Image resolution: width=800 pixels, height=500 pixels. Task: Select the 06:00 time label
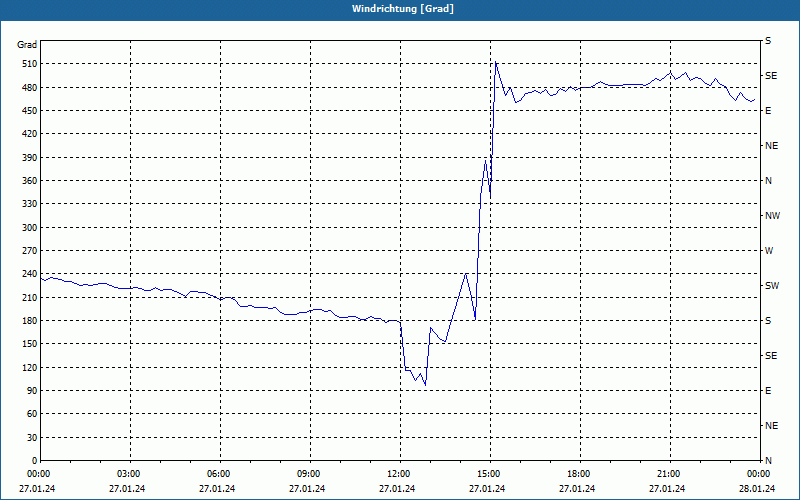click(x=217, y=474)
